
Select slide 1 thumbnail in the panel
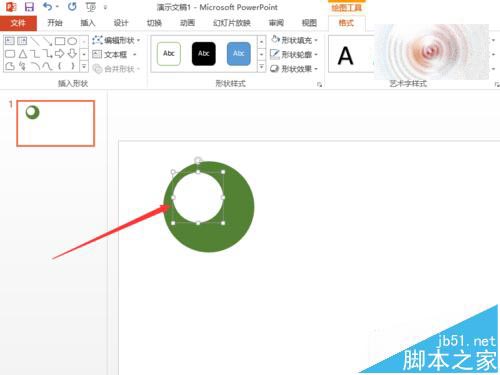click(56, 123)
